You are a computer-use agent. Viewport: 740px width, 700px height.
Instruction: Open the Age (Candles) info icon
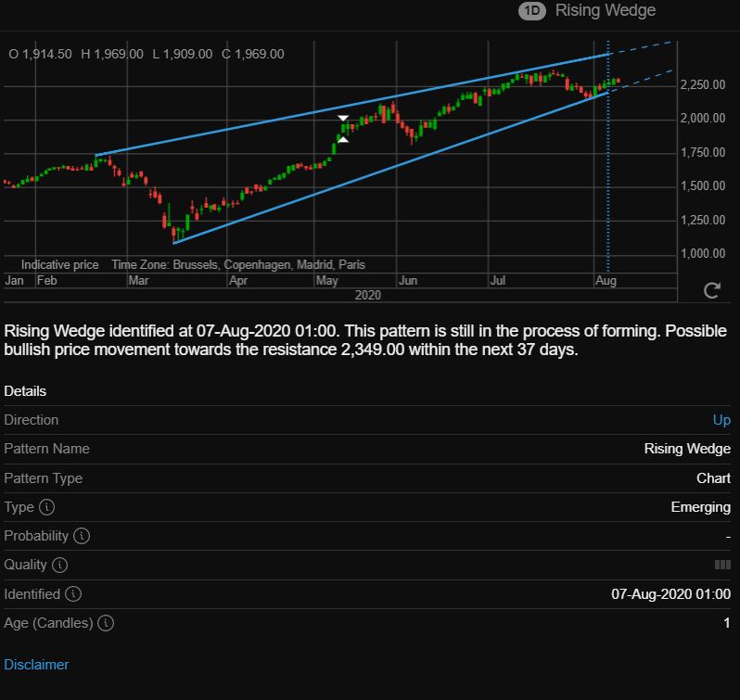pyautogui.click(x=106, y=623)
